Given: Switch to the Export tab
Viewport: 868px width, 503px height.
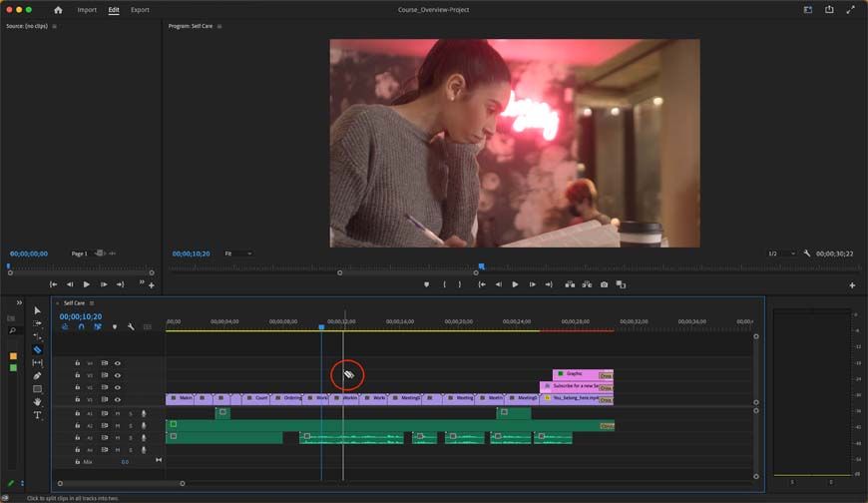Looking at the screenshot, I should (140, 10).
